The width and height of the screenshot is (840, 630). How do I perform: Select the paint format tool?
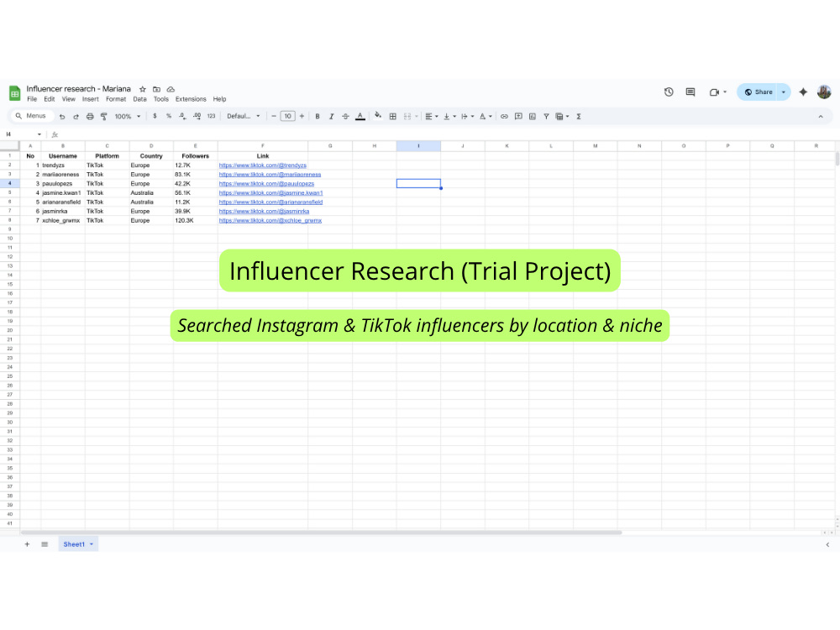pos(104,116)
